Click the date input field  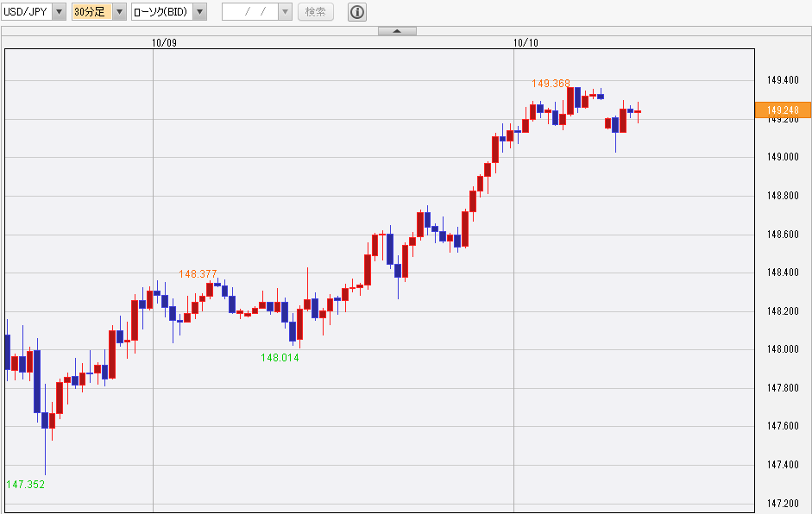(x=250, y=11)
